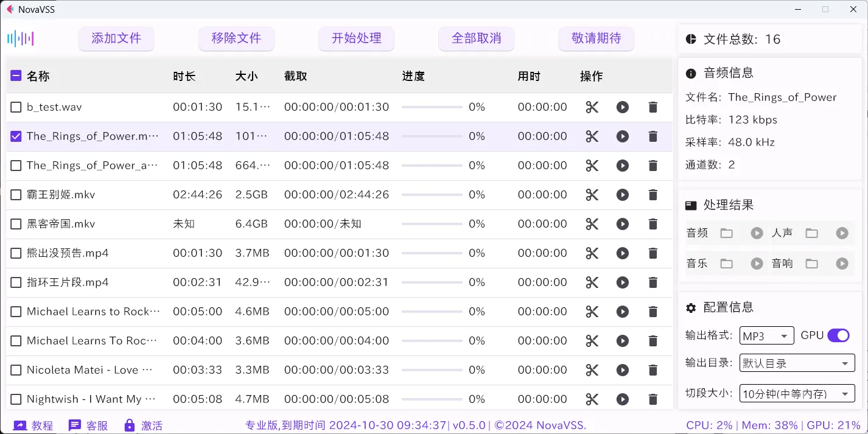Play the 霸王别姬.mkv file
The image size is (868, 434).
click(622, 195)
